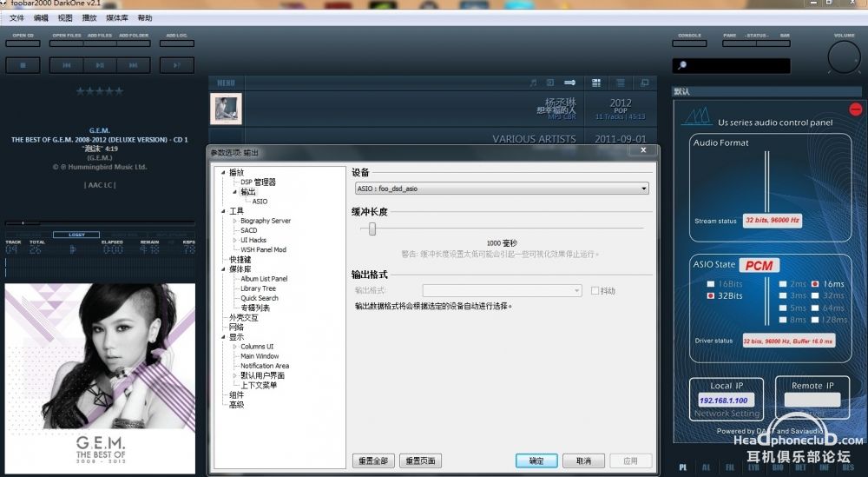Open Network Setting in Us panel

727,414
